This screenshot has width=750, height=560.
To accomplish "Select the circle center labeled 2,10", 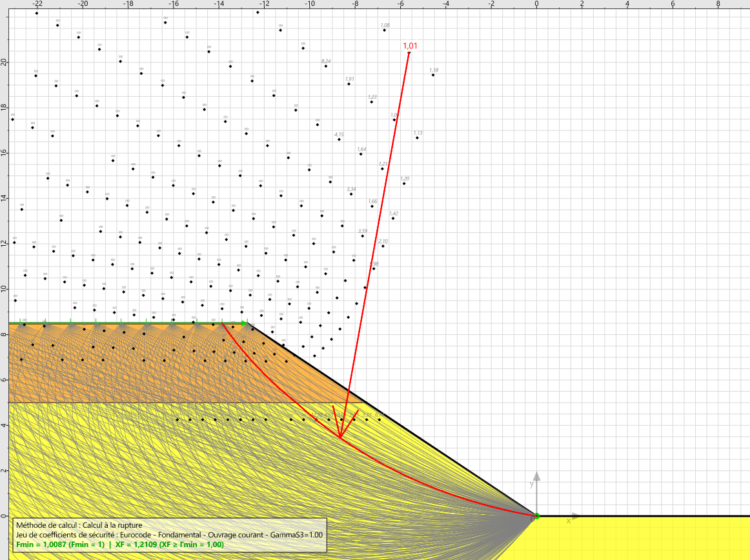I will point(383,246).
